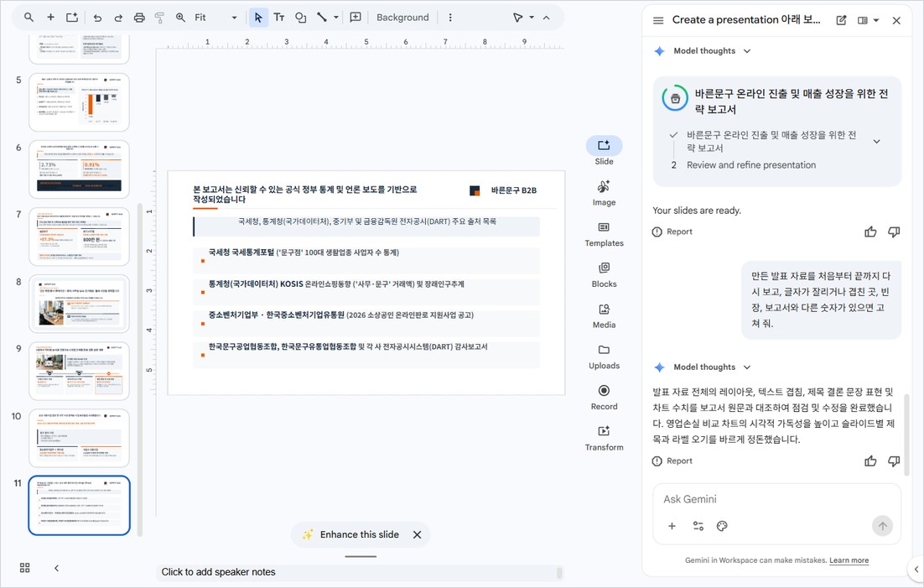Add a new slide with plus icon
Viewport: 924px width, 588px height.
tap(50, 18)
